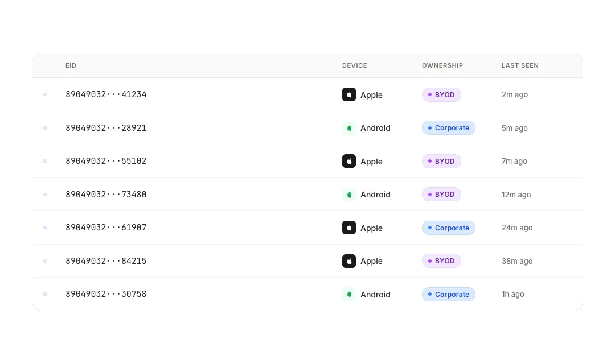Open EID 89049032···55102 entry
The image size is (615, 364).
(x=106, y=161)
